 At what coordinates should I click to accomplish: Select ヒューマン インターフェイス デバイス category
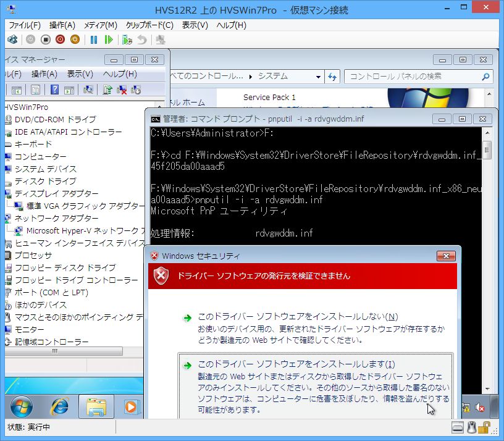pos(80,243)
